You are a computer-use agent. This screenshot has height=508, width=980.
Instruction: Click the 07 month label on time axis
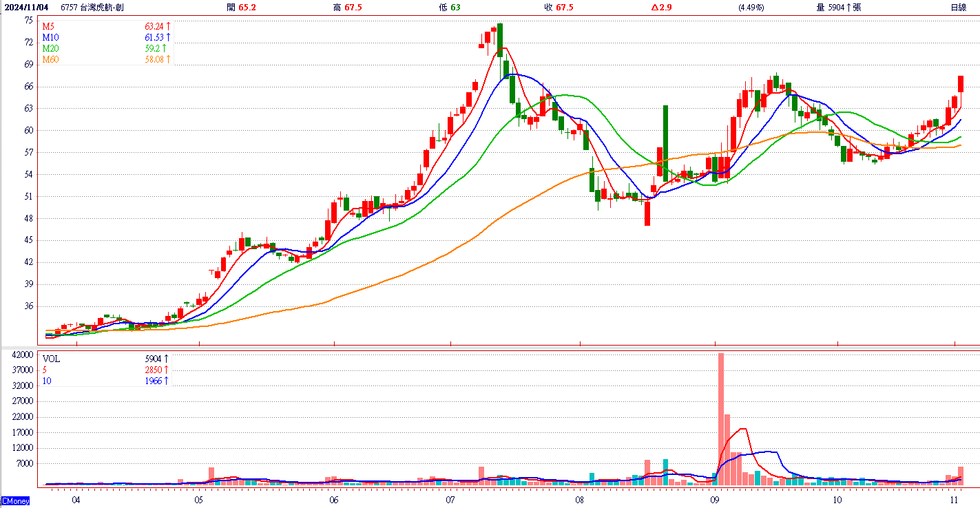[x=450, y=499]
